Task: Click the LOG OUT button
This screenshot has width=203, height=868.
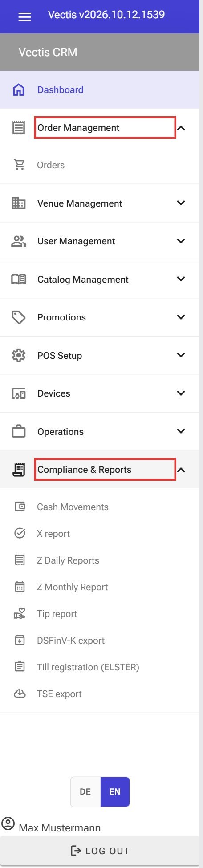Action: (100, 851)
